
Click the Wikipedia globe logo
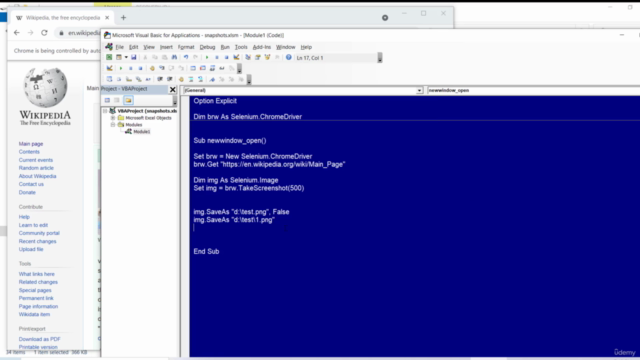45,87
